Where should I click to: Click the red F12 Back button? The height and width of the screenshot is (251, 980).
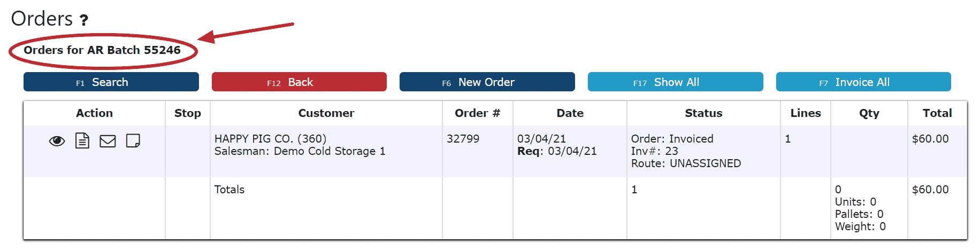pyautogui.click(x=299, y=82)
